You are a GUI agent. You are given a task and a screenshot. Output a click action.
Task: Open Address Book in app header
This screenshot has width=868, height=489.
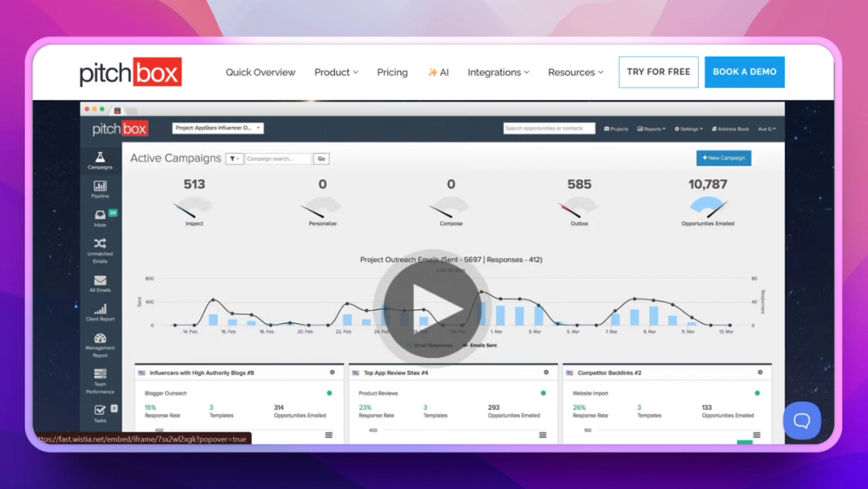click(x=730, y=129)
